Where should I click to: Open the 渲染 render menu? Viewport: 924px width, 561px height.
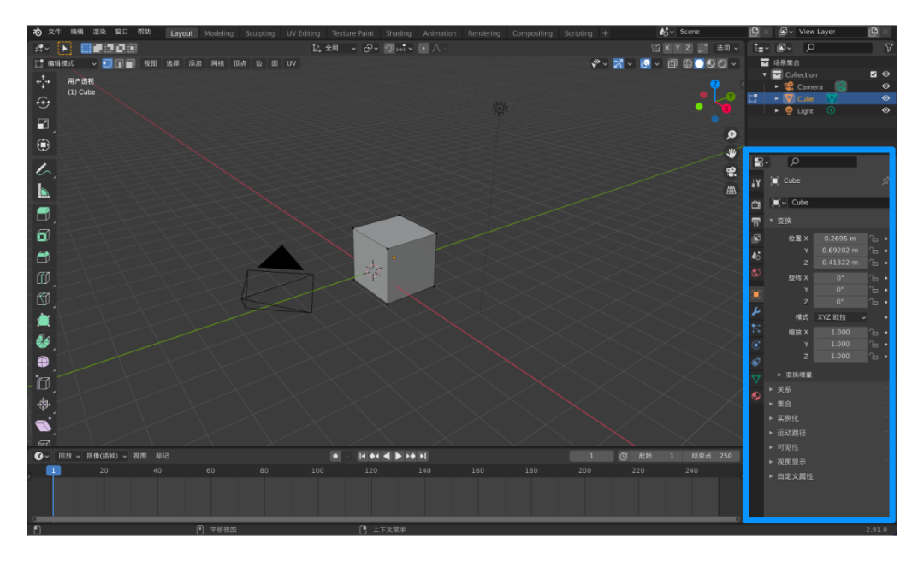pyautogui.click(x=99, y=32)
